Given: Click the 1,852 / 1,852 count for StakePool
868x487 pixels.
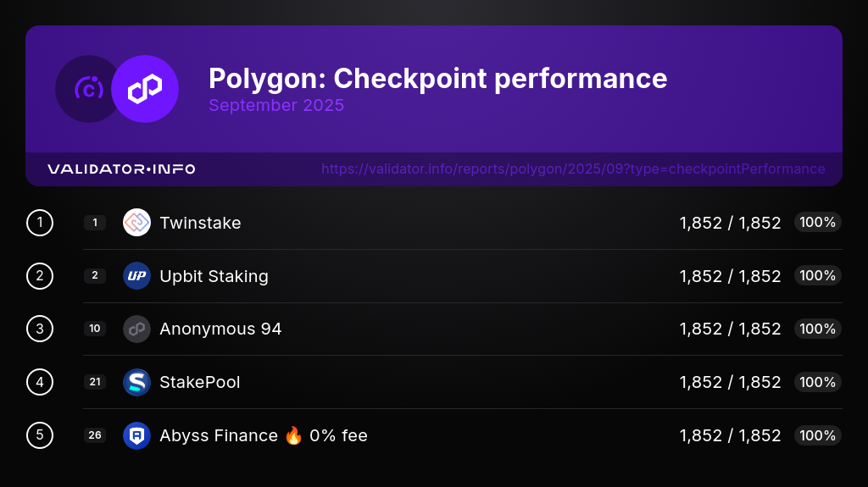Looking at the screenshot, I should [730, 382].
